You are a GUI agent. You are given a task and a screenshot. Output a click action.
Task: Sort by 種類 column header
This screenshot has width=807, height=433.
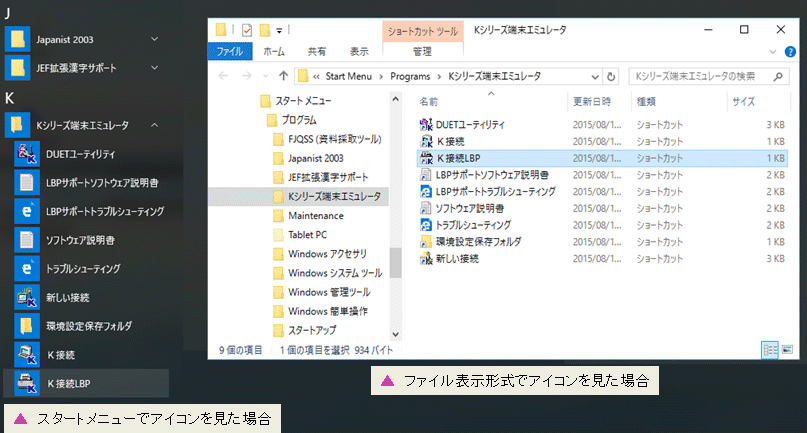[646, 101]
